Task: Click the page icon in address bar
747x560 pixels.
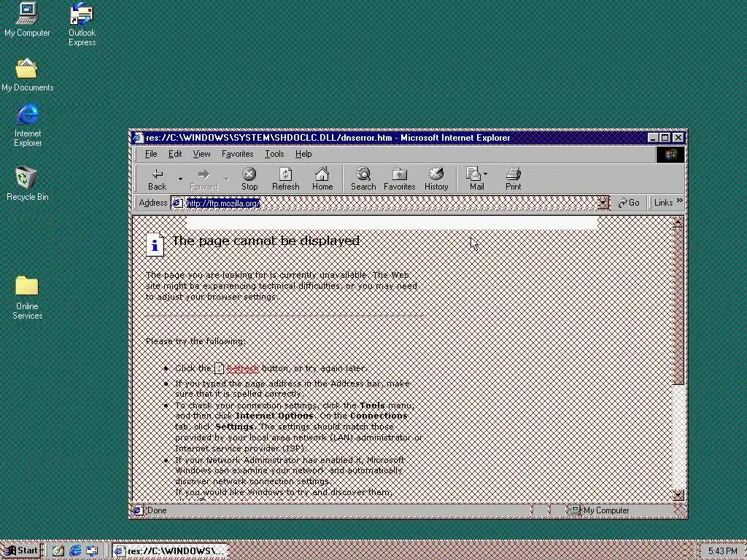Action: (x=177, y=203)
